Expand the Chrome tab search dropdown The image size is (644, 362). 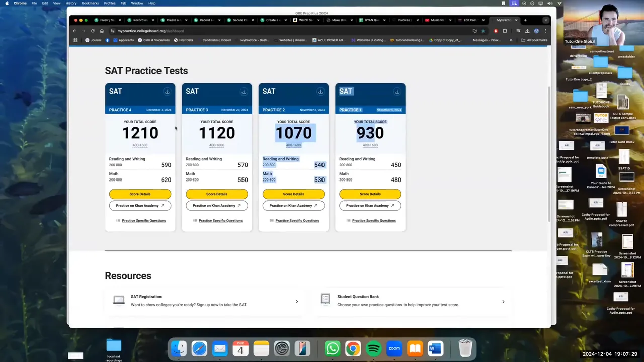[x=545, y=20]
